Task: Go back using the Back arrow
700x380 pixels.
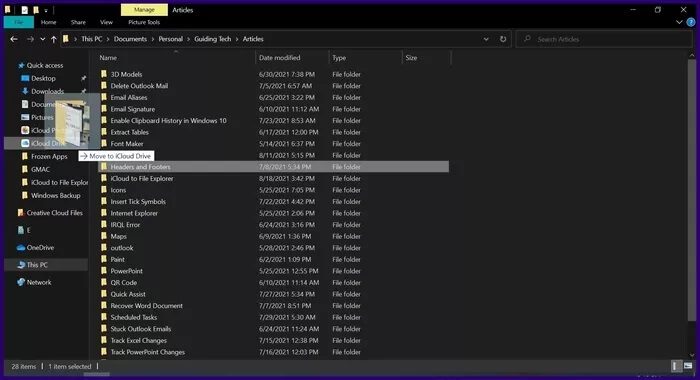Action: click(x=14, y=39)
